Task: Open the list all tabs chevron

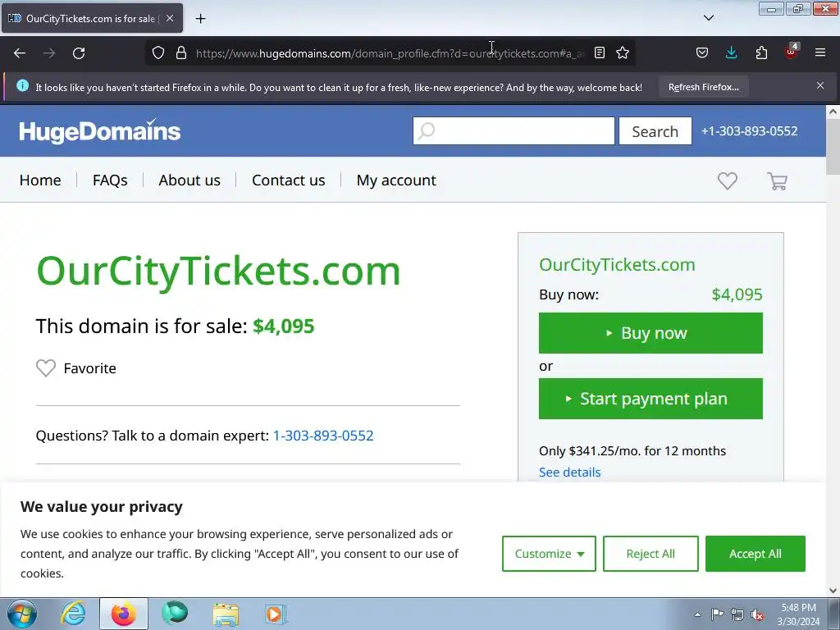Action: point(708,18)
